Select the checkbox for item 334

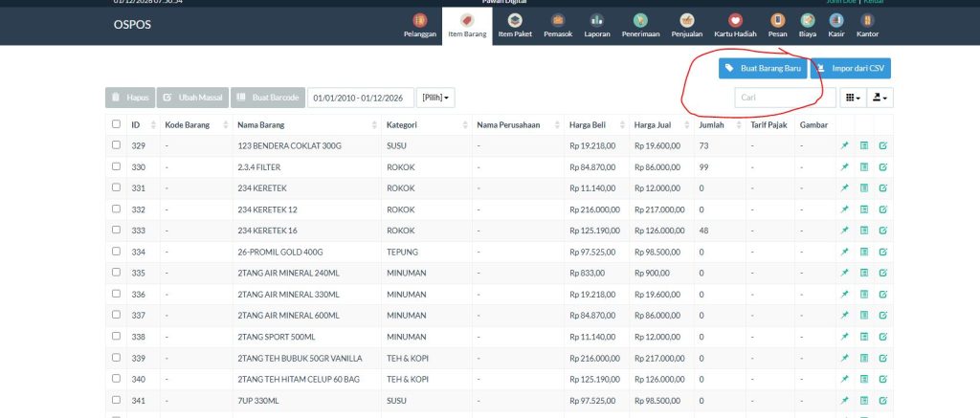tap(117, 252)
